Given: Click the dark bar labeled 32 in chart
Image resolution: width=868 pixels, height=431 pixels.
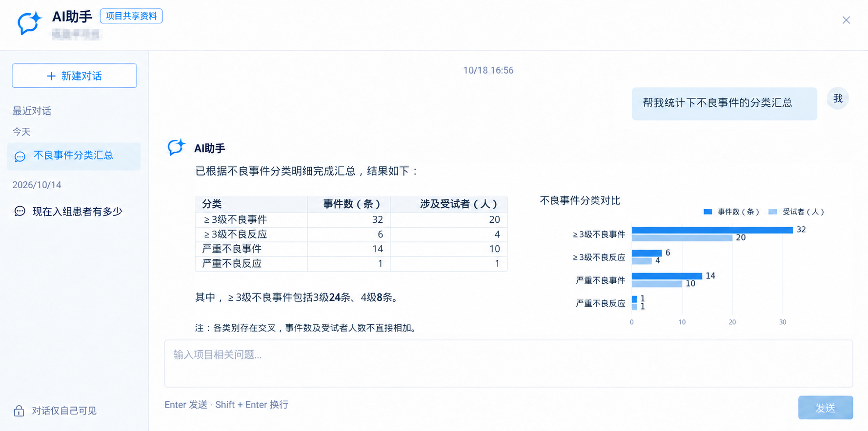Looking at the screenshot, I should click(x=712, y=230).
